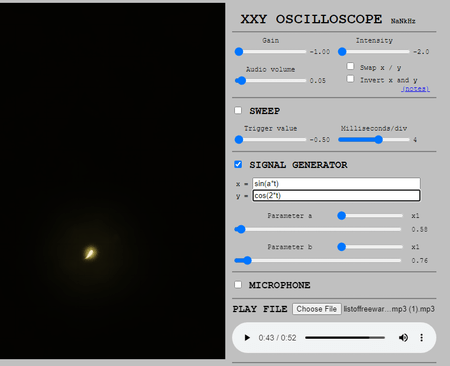
Task: Adjust Parameter a multiplier slider
Action: [370, 216]
